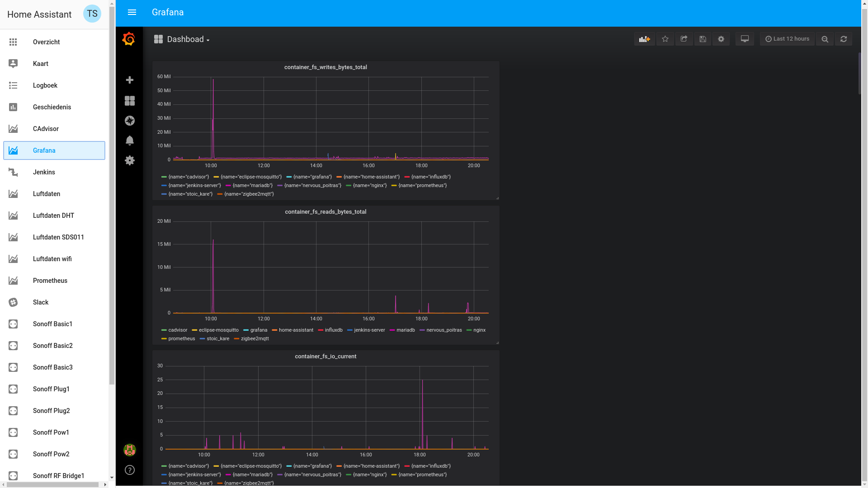Open Grafana Alerting bell icon
Image resolution: width=868 pixels, height=488 pixels.
coord(130,141)
